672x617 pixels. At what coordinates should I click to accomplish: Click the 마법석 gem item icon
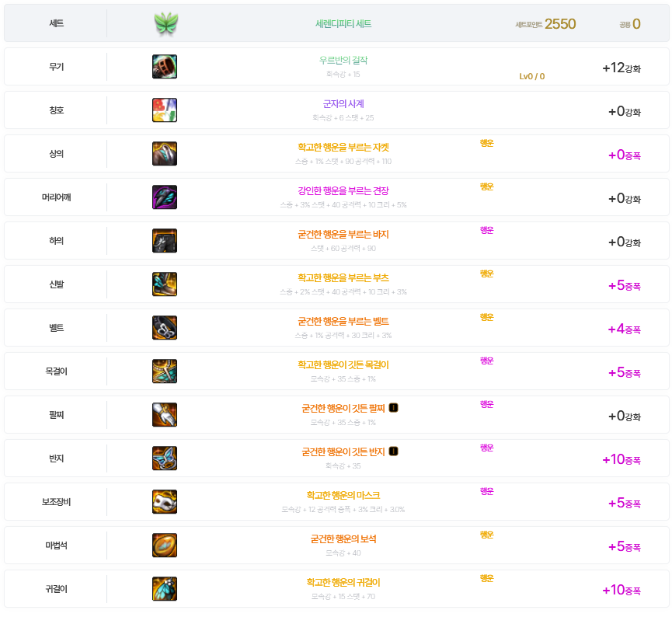(x=165, y=546)
